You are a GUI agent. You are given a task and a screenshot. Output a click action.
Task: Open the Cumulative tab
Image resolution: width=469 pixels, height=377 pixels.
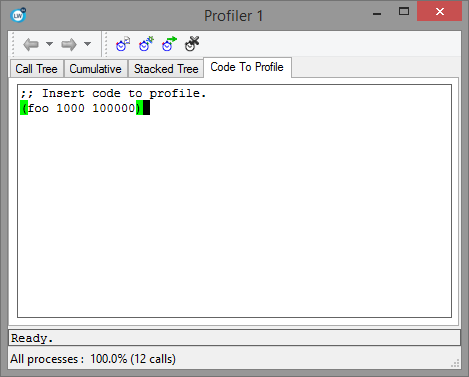[x=95, y=69]
